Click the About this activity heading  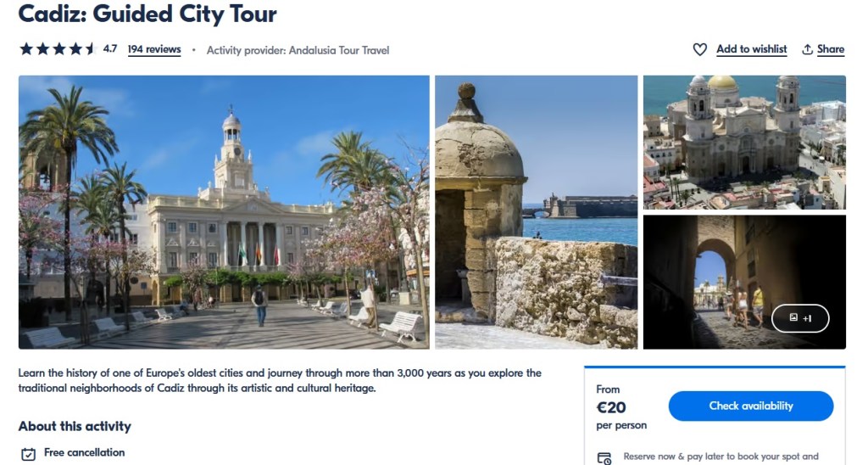pyautogui.click(x=75, y=426)
